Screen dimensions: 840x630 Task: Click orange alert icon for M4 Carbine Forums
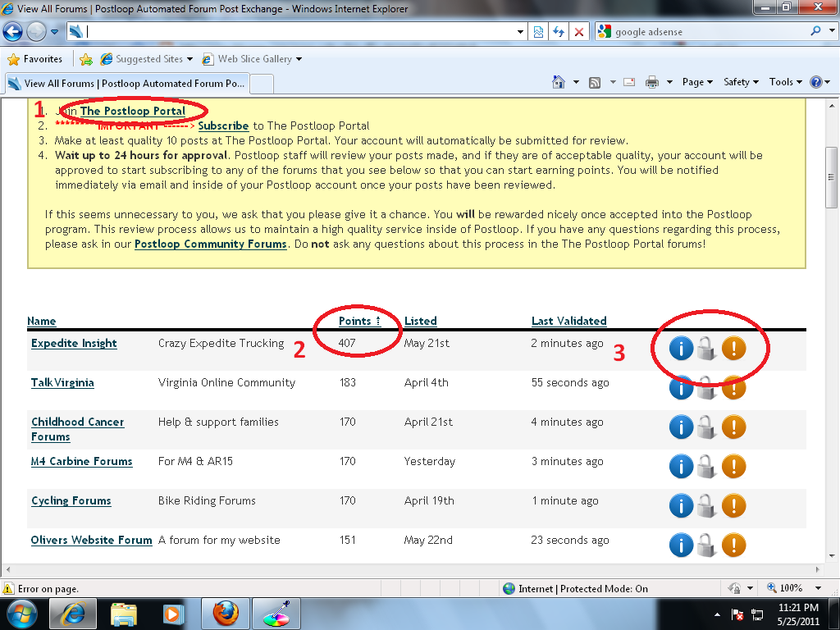click(733, 467)
